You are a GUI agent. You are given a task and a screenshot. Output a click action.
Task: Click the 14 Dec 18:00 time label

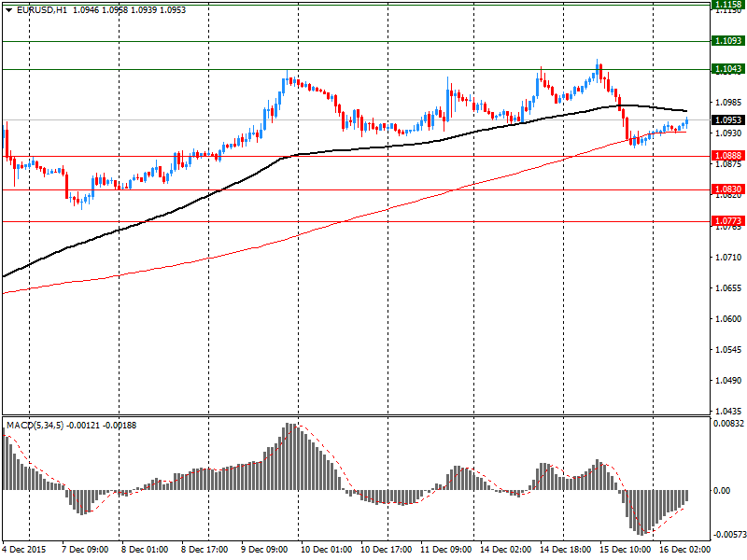click(566, 550)
